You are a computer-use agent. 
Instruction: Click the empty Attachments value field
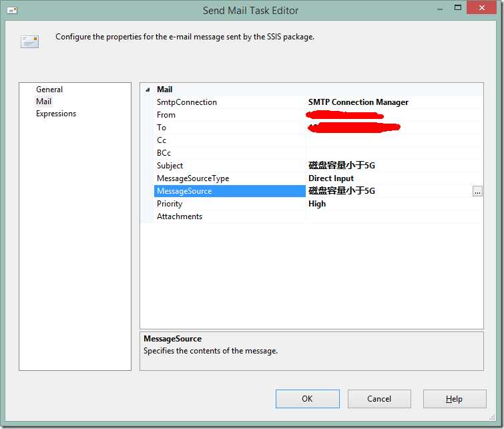coord(394,217)
